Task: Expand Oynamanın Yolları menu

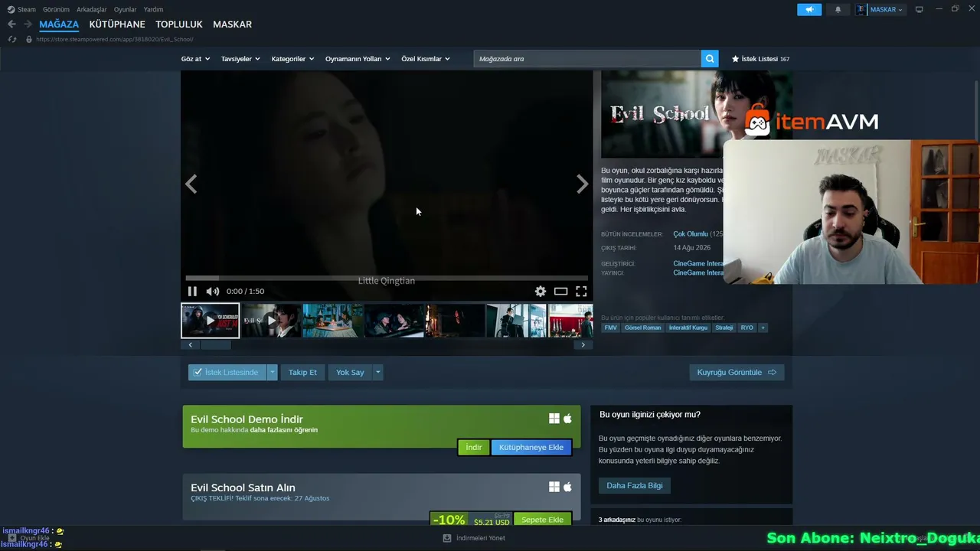Action: pos(358,59)
